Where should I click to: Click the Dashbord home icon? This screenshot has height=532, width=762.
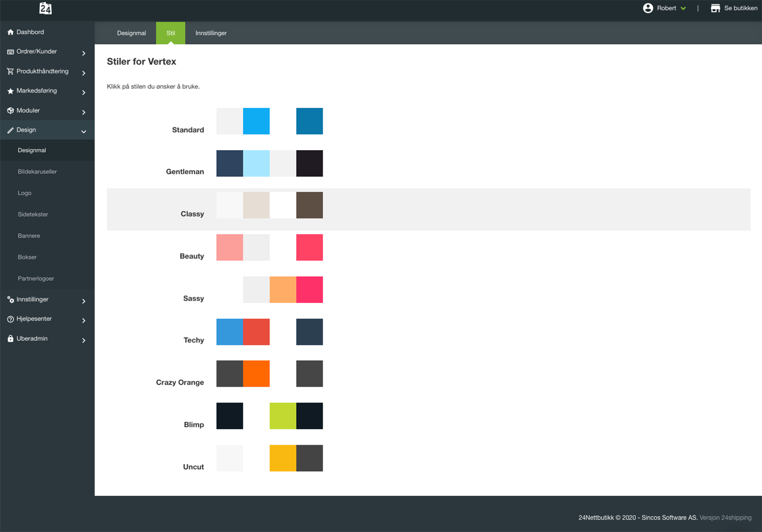click(10, 32)
